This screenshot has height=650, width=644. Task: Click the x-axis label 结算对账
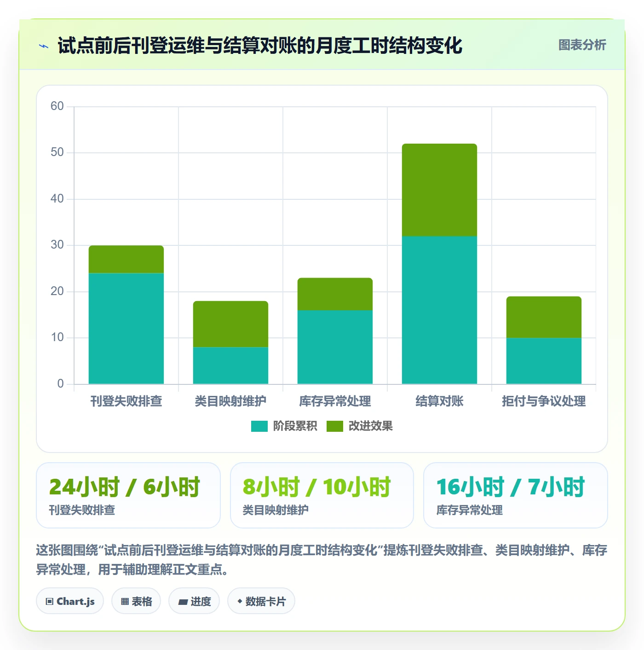[x=439, y=401]
